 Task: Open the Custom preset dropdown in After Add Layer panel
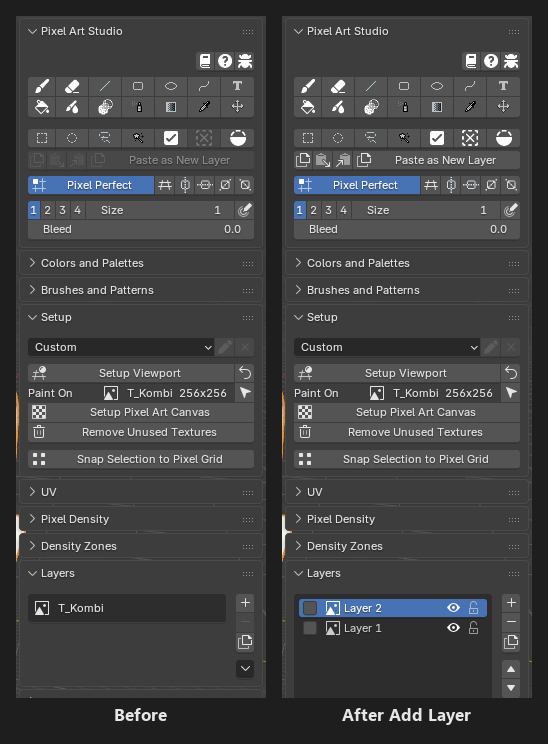[387, 347]
